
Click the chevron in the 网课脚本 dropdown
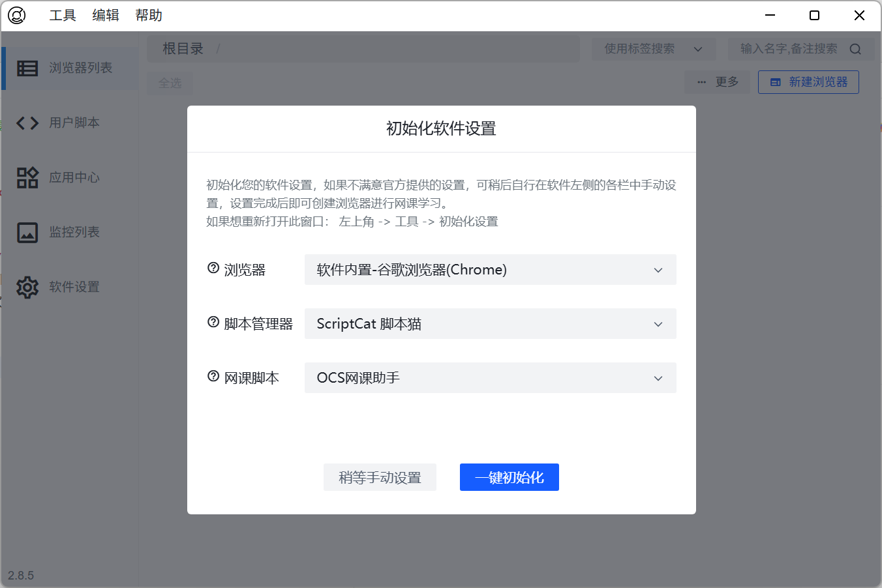658,378
